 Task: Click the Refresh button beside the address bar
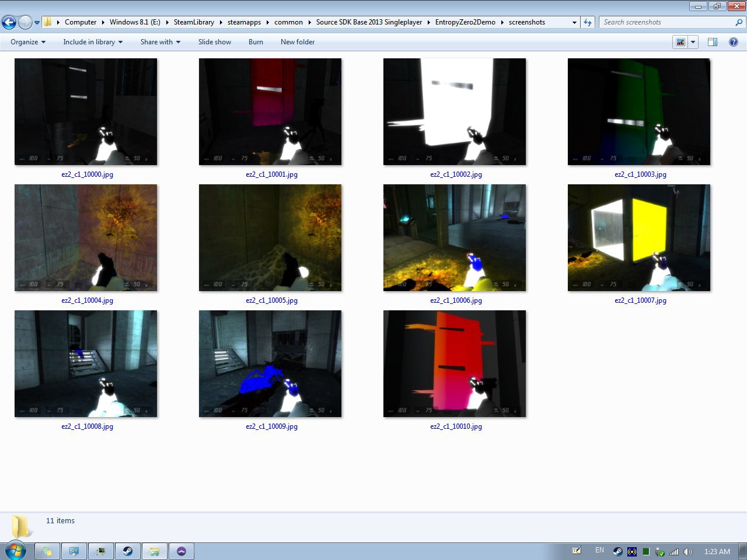click(588, 22)
